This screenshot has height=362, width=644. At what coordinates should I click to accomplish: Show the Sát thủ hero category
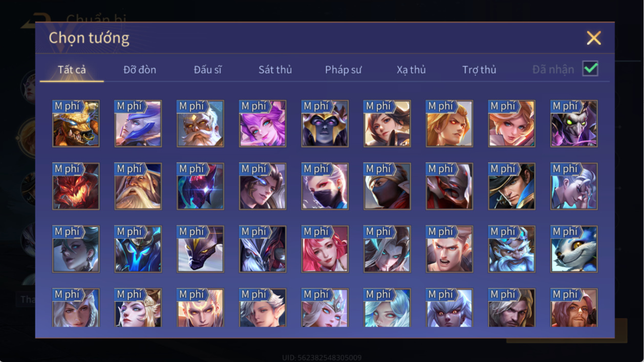pos(275,70)
